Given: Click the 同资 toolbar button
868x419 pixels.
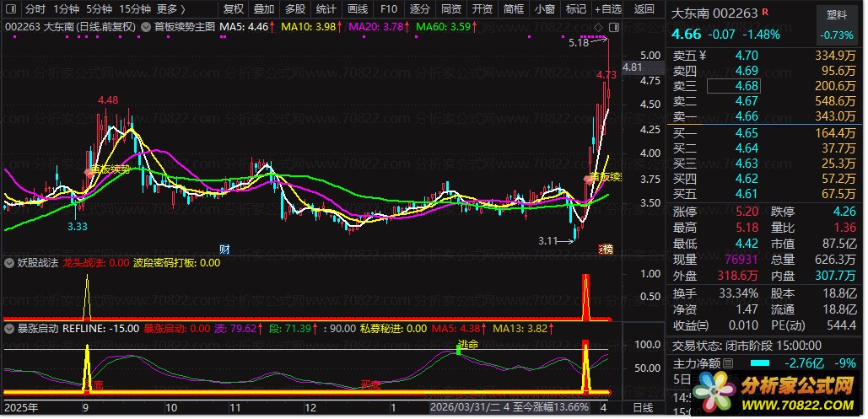Looking at the screenshot, I should [451, 9].
